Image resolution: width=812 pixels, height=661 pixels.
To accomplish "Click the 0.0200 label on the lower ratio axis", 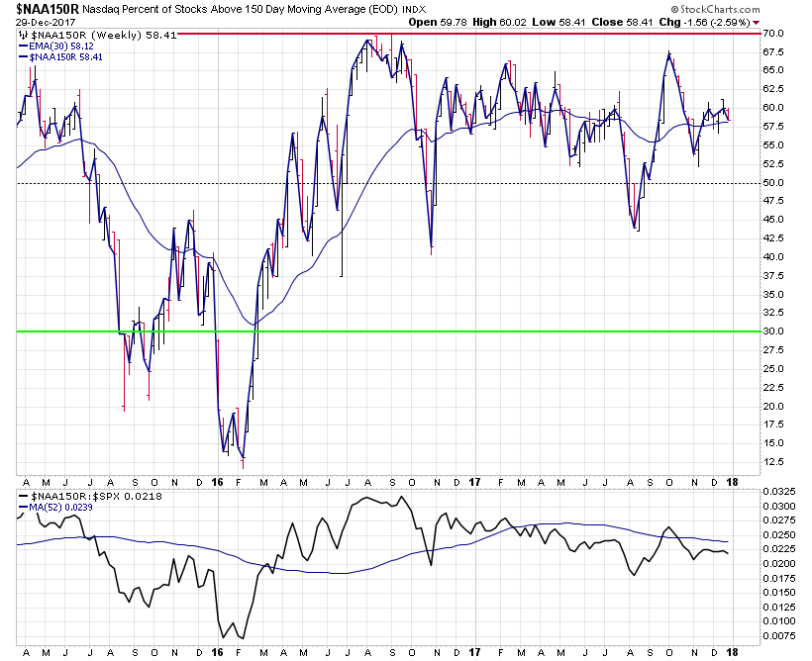I will [x=779, y=564].
